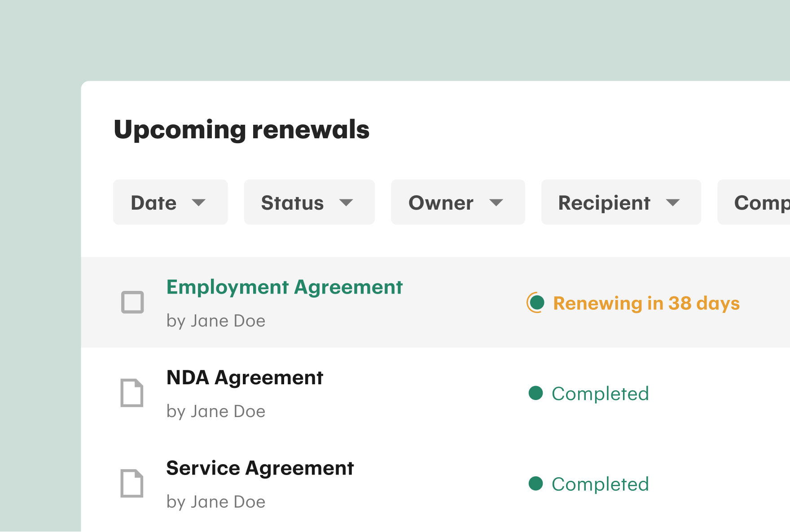Open the Service Agreement document

[x=260, y=468]
